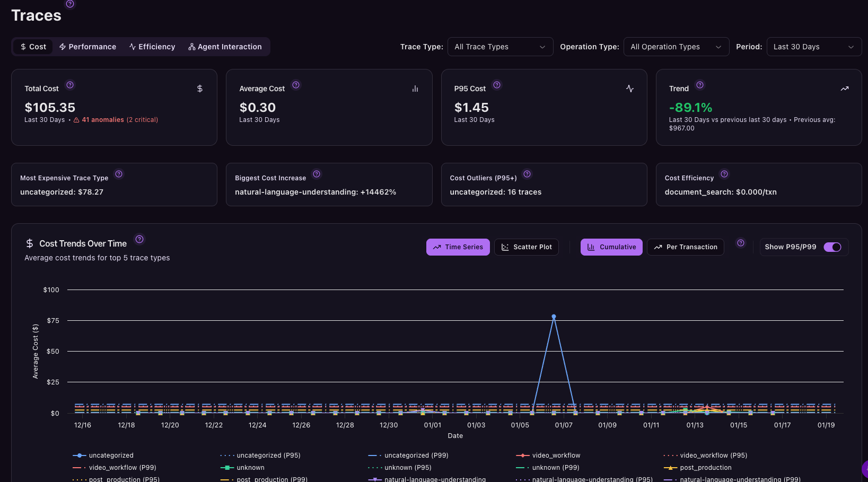
Task: Click help icon next to P95 Cost
Action: coord(497,85)
